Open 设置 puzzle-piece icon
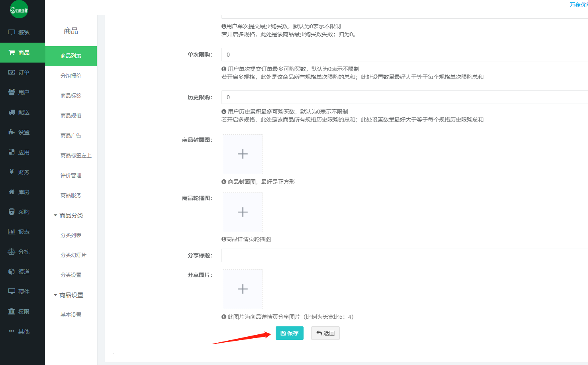Screen dimensions: 588x365 (x=12, y=132)
